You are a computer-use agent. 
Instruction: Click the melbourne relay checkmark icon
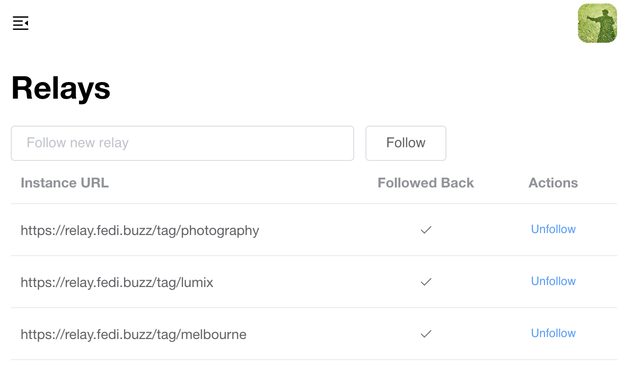(426, 334)
